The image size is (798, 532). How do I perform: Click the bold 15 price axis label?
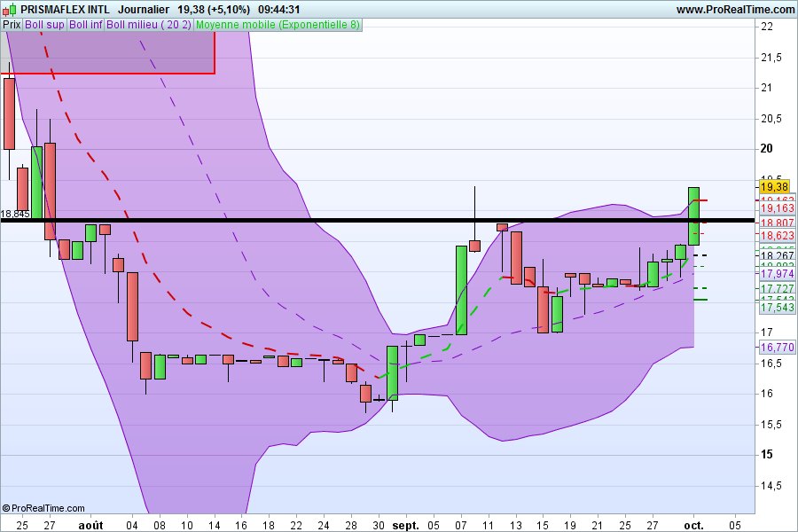(766, 454)
